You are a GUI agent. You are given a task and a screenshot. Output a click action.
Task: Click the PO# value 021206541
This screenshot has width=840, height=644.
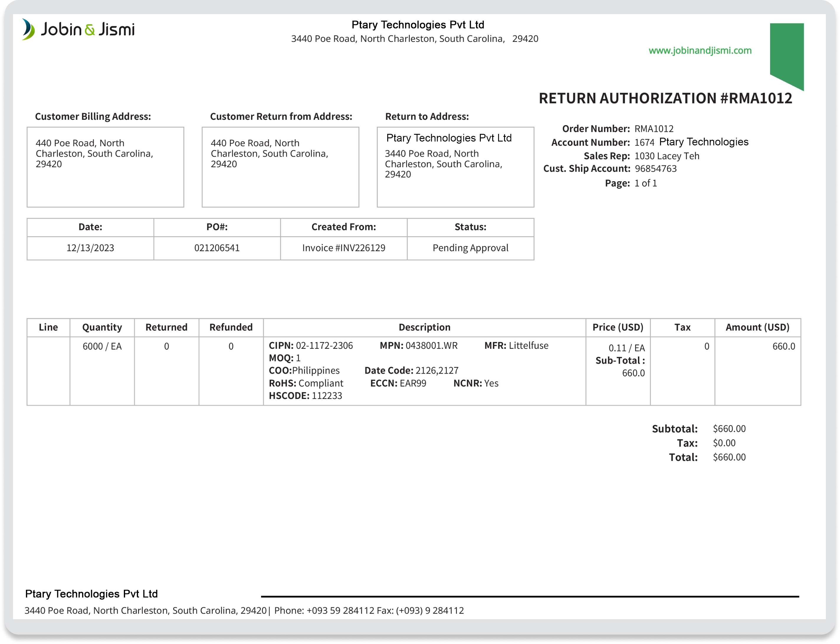click(x=217, y=248)
